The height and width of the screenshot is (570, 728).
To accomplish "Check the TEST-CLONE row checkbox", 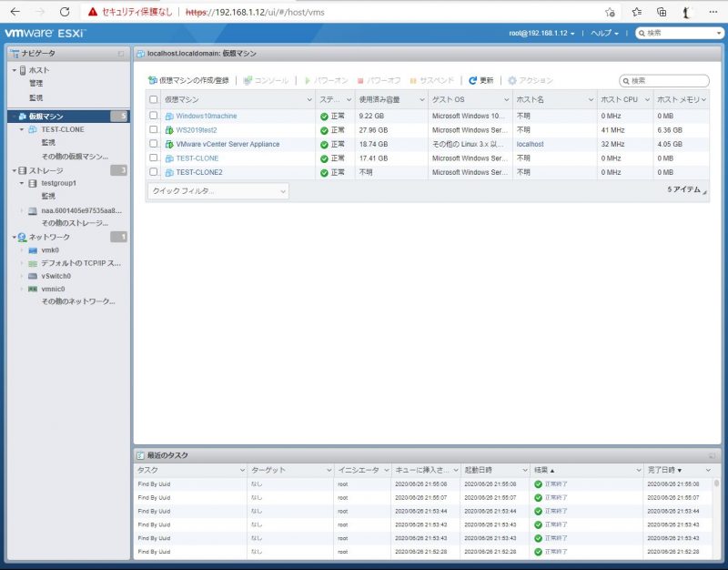I will 153,158.
